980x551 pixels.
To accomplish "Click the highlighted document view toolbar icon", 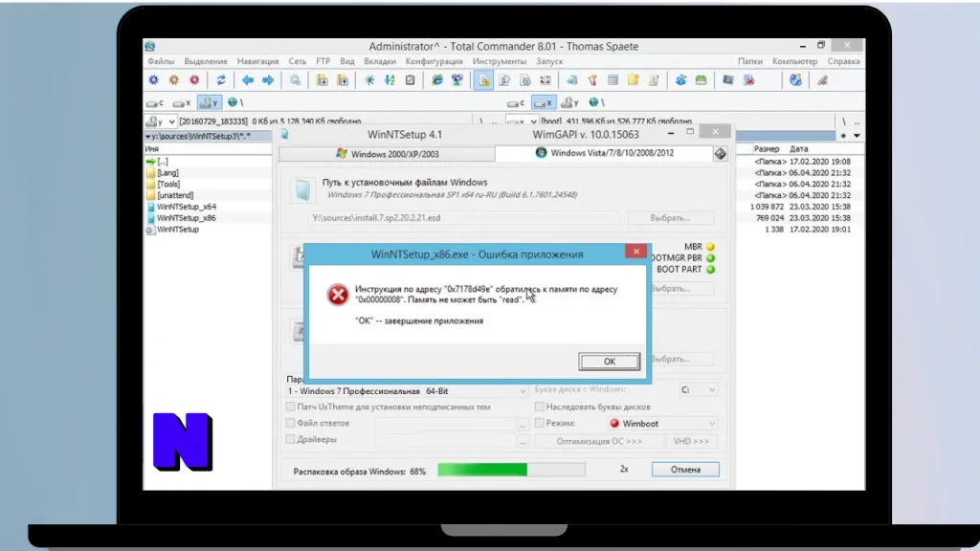I will coord(483,80).
